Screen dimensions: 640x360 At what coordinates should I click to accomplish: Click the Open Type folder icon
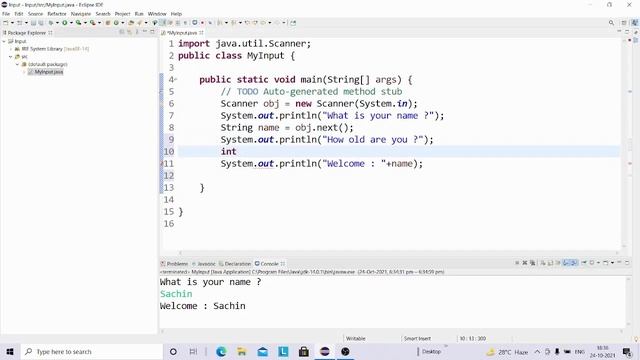pyautogui.click(x=131, y=23)
